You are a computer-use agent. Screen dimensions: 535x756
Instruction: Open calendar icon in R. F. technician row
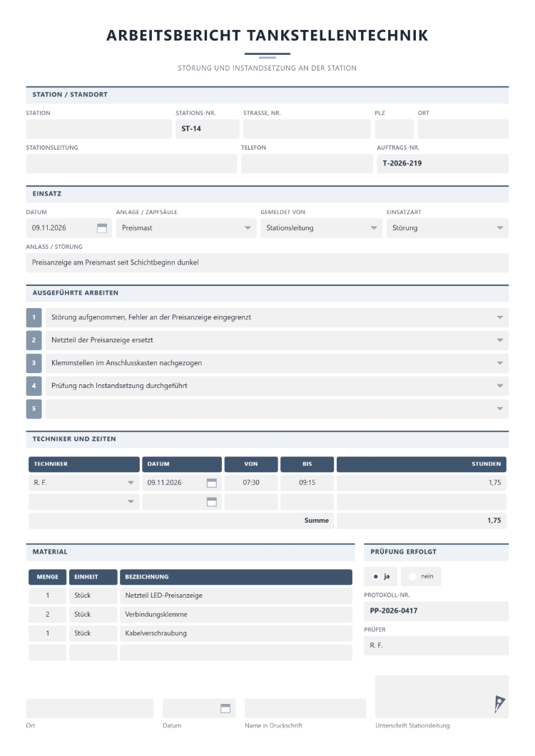tap(211, 483)
